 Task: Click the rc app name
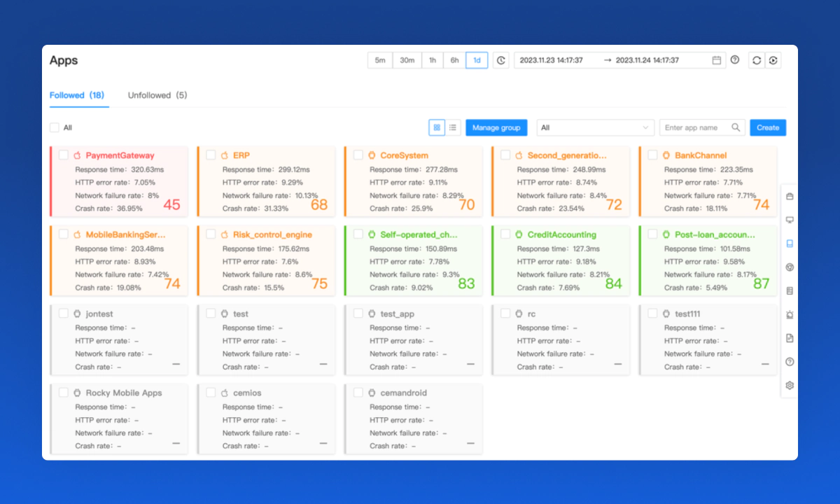click(x=531, y=314)
